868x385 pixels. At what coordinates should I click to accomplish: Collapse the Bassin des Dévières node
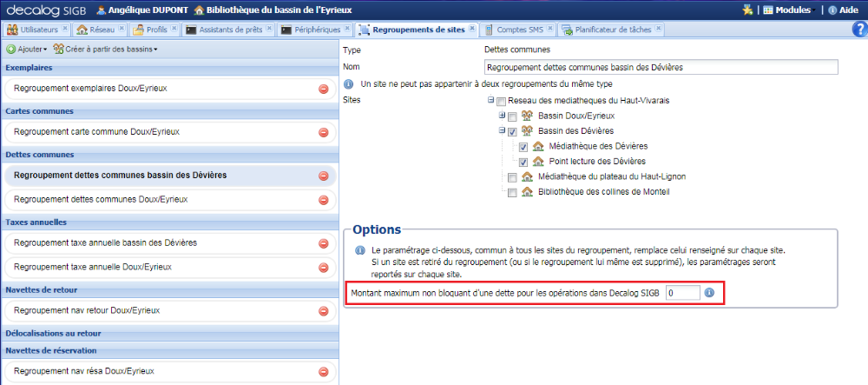[502, 131]
